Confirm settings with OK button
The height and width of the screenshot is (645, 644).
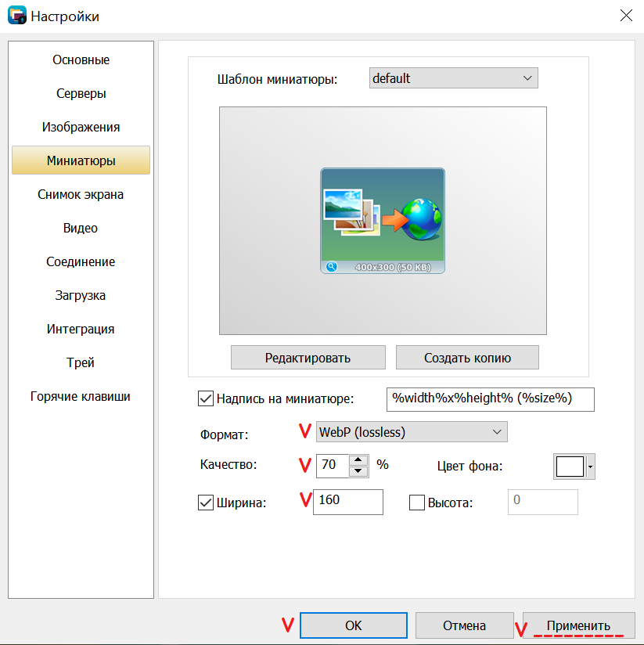click(x=354, y=625)
